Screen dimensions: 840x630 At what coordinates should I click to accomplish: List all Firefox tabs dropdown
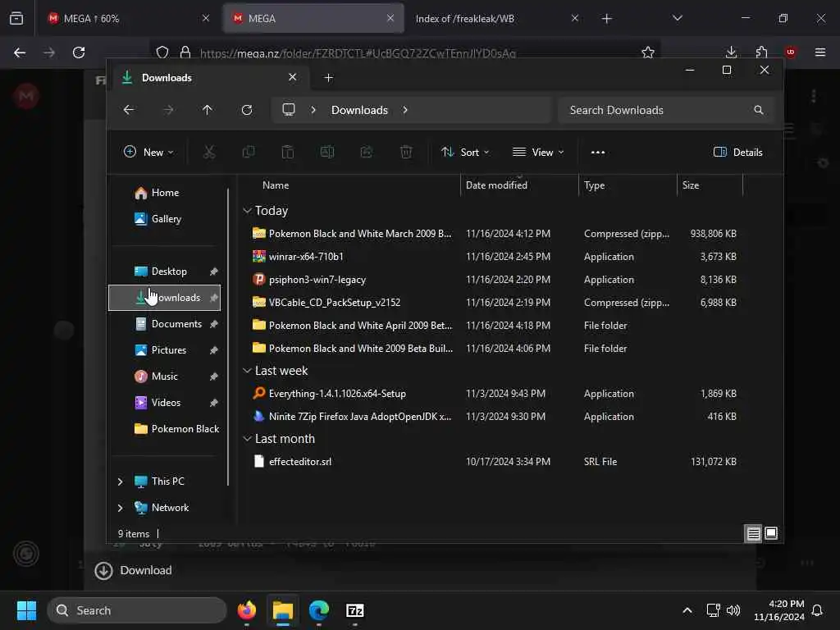point(677,18)
